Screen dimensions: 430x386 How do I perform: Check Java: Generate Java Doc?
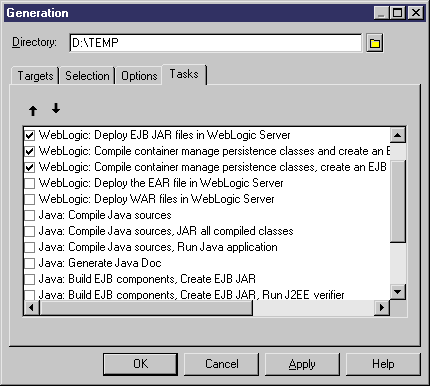coord(30,263)
